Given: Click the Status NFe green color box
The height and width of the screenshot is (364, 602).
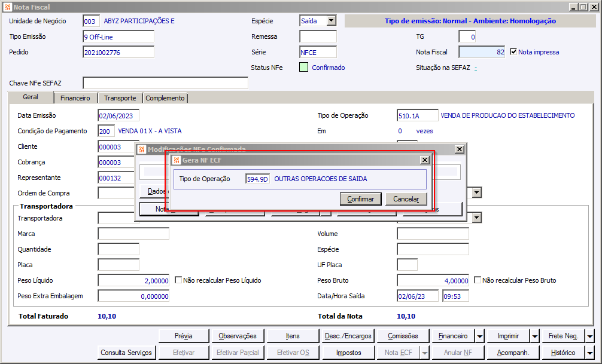Looking at the screenshot, I should (x=304, y=68).
